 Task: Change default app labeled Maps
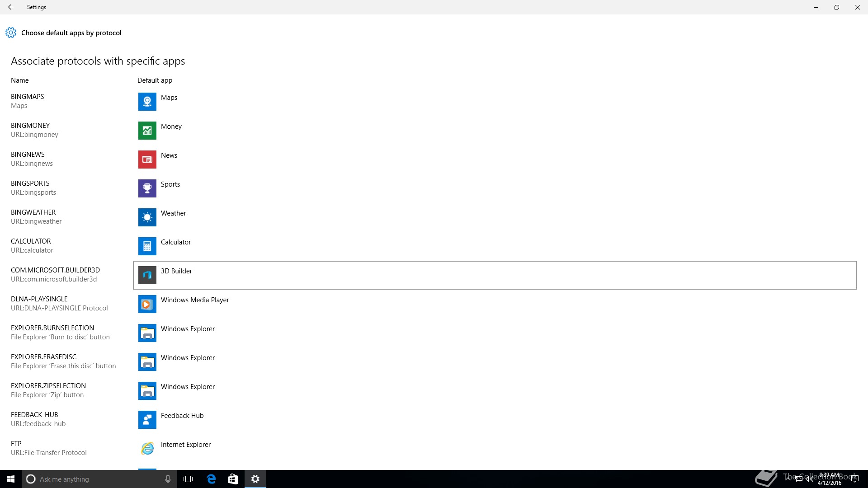tap(169, 98)
